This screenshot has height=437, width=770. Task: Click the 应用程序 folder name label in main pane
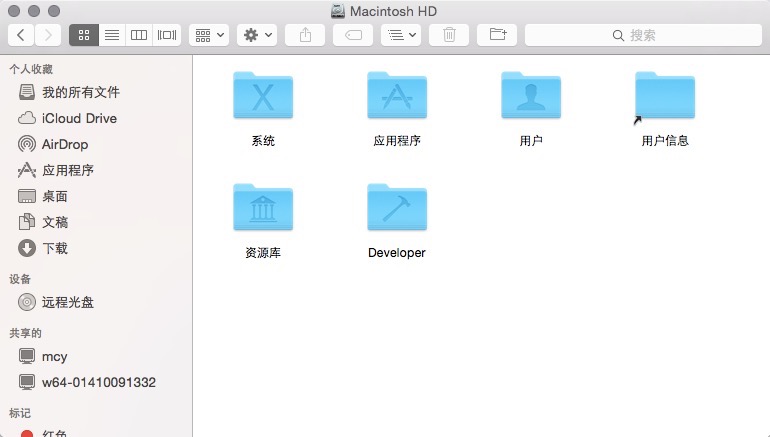point(397,141)
